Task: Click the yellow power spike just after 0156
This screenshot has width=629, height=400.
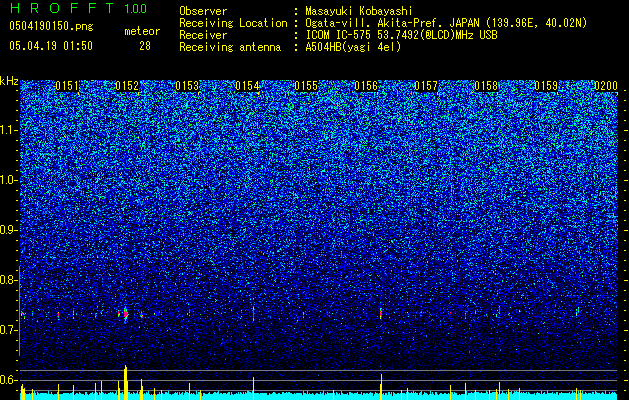Action: [381, 387]
